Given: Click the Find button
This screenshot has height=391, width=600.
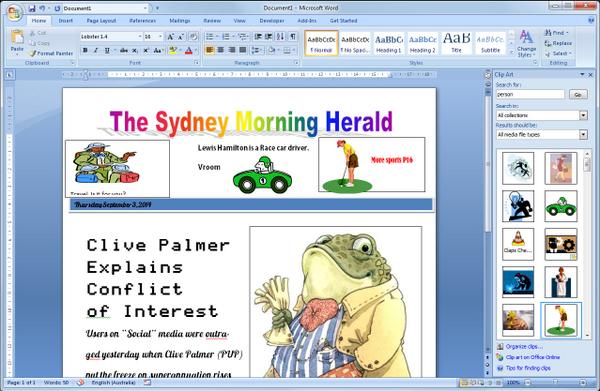Looking at the screenshot, I should coord(556,33).
